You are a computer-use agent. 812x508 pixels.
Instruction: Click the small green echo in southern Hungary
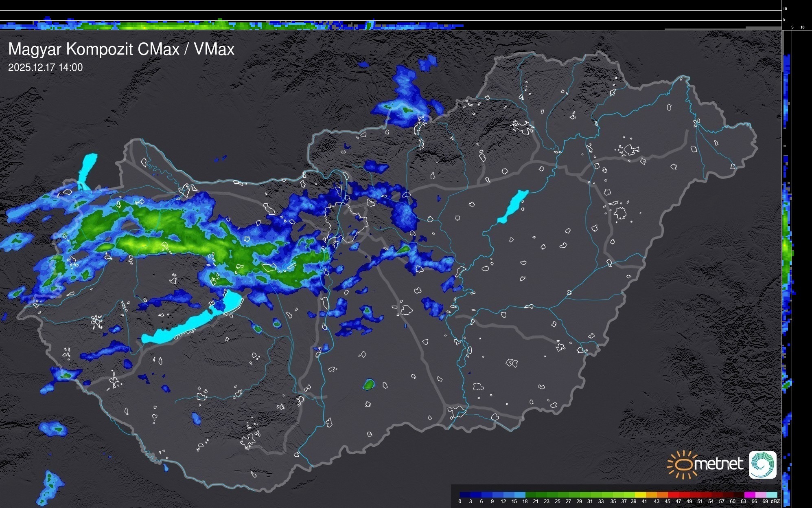(x=369, y=384)
